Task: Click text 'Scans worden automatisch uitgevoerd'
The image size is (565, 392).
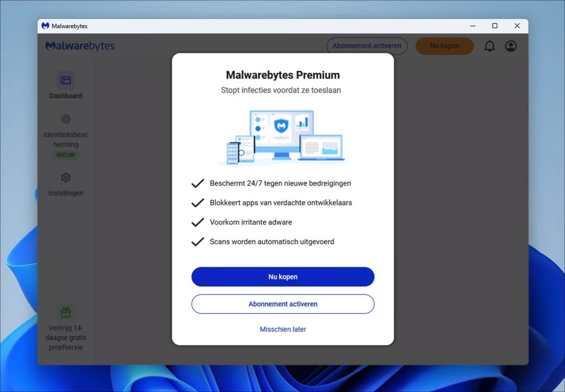Action: tap(272, 242)
